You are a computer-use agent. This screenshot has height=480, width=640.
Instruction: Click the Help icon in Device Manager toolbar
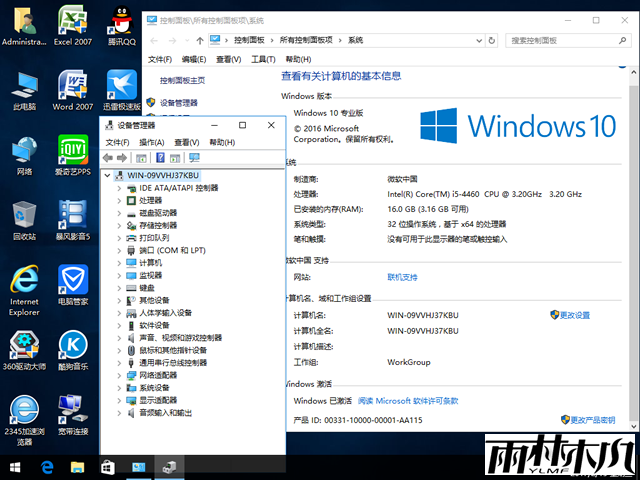(160, 158)
